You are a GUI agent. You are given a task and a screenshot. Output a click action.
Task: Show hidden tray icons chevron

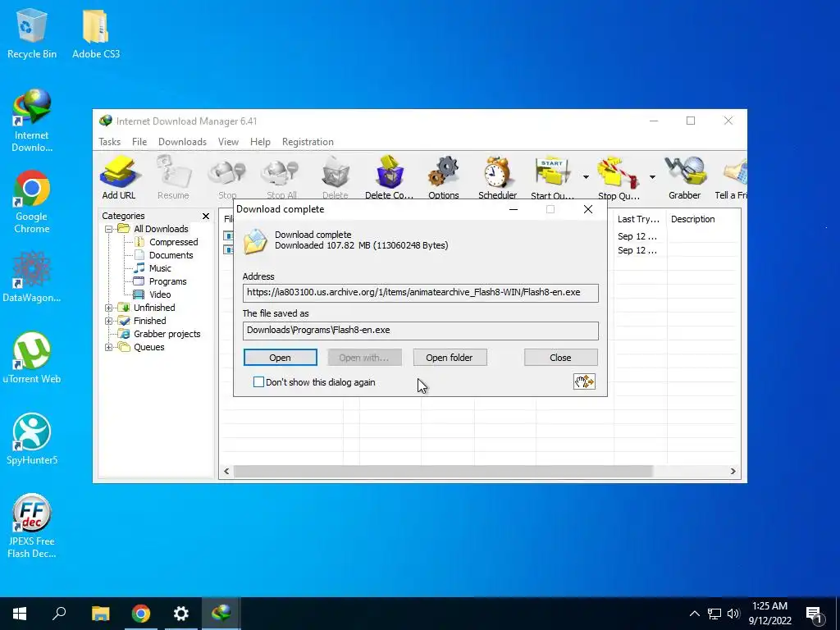694,614
